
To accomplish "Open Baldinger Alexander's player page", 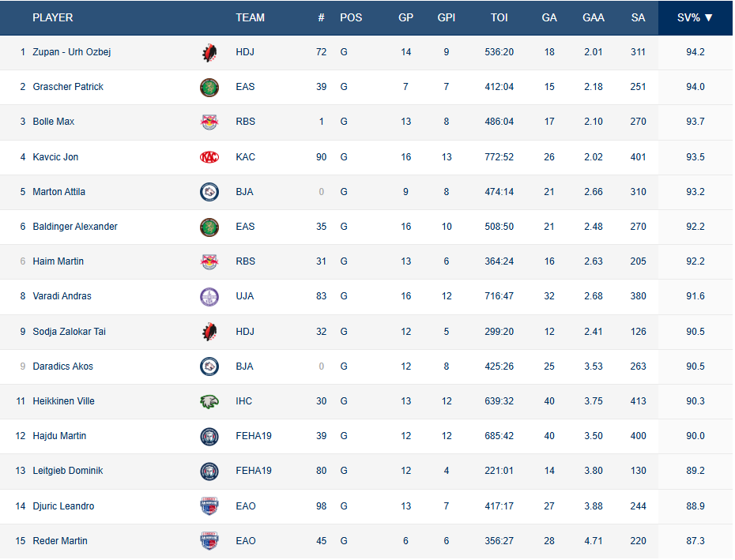I will point(75,227).
